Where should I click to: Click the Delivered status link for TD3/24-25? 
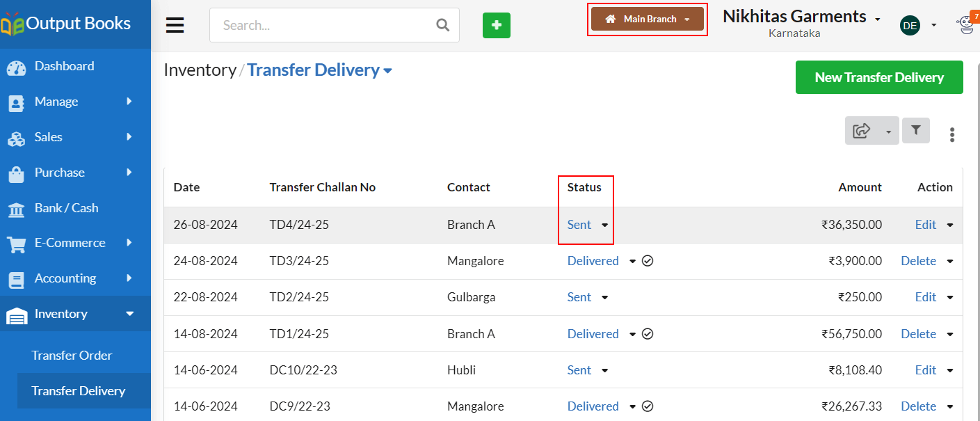click(x=593, y=261)
